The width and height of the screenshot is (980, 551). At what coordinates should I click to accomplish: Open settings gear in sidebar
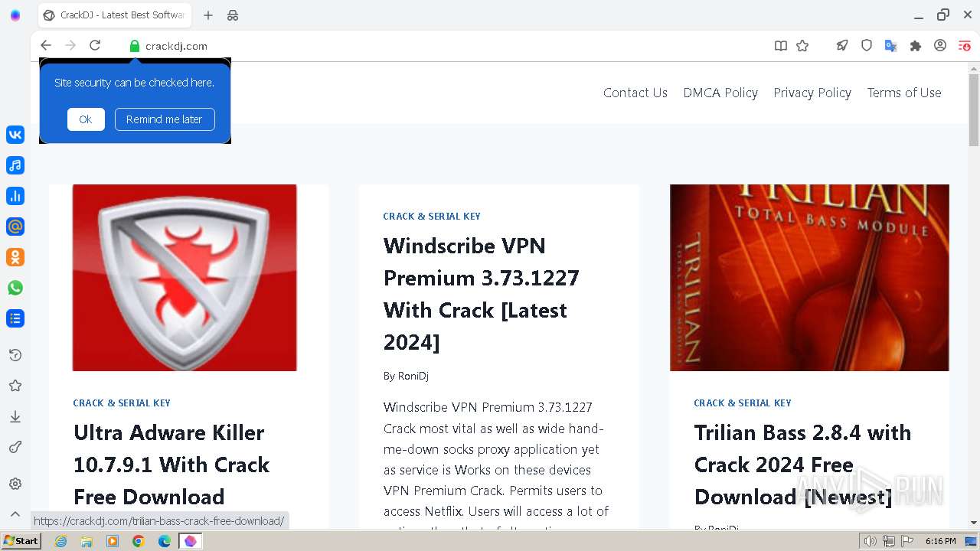[x=15, y=484]
